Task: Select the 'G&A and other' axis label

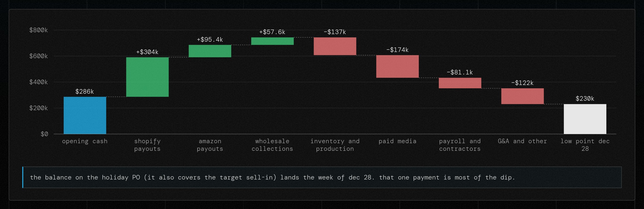Action: click(x=522, y=141)
